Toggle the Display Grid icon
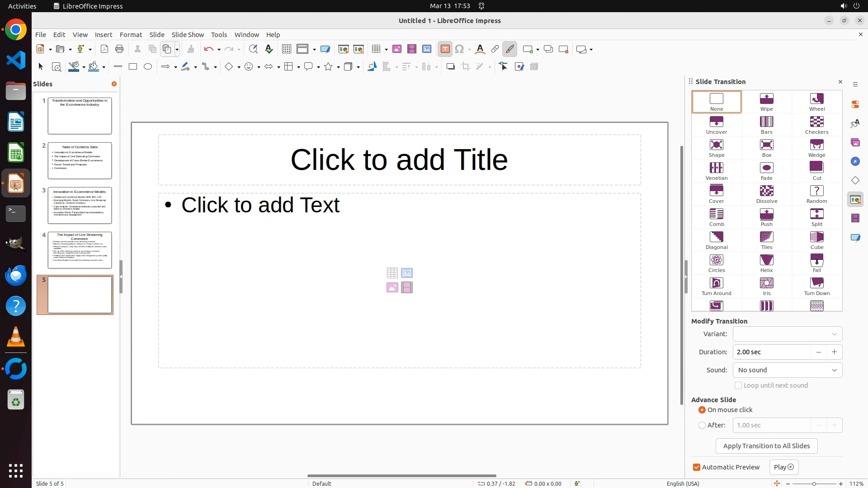 [287, 49]
